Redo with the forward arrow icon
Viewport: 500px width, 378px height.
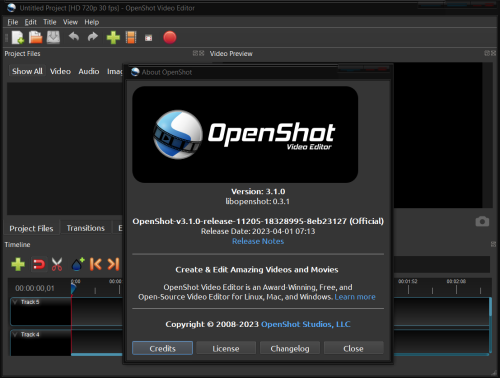(93, 37)
